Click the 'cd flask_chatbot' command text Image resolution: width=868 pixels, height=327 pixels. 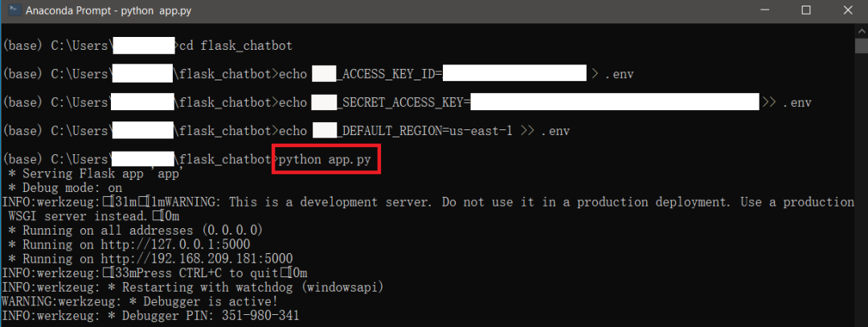click(x=235, y=46)
